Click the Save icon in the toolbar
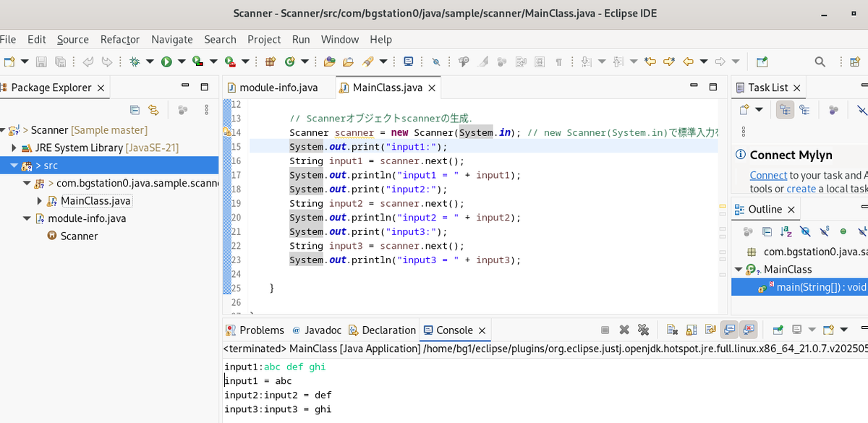868x423 pixels. coord(41,62)
